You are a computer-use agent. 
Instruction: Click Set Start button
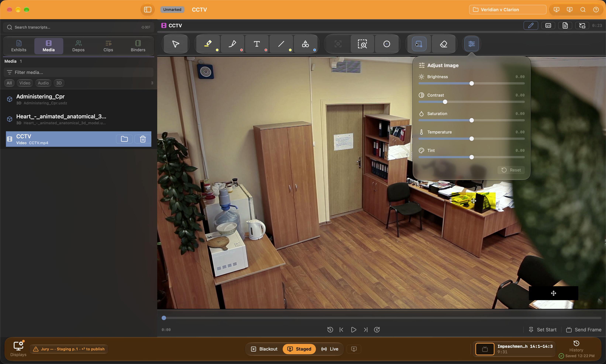543,330
